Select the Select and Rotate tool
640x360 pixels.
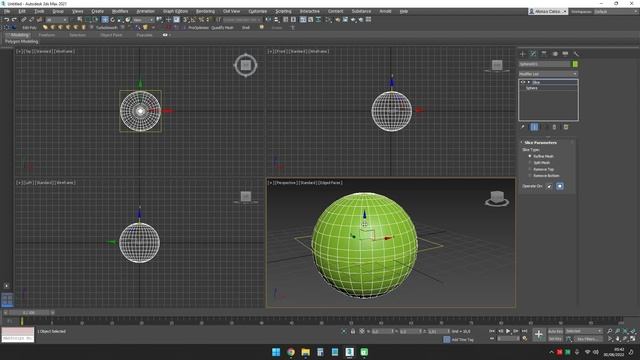pos(113,20)
